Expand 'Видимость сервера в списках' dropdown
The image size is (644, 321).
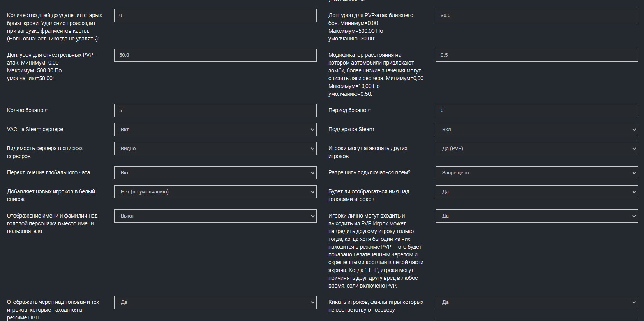215,149
